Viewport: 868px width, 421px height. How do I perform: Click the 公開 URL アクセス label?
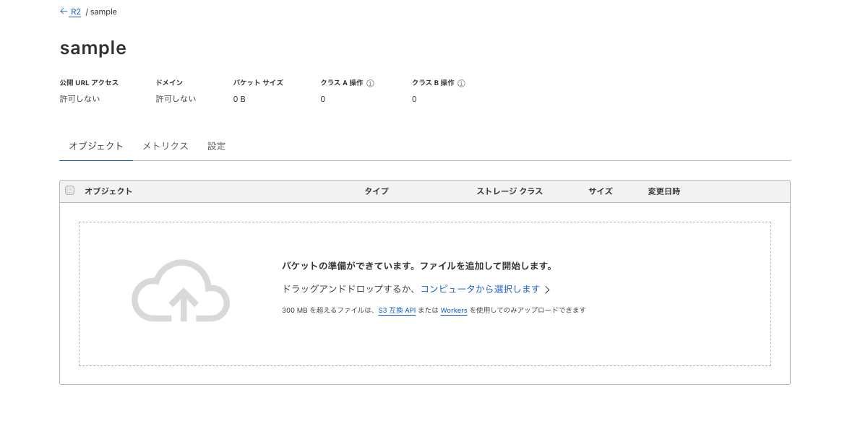89,83
